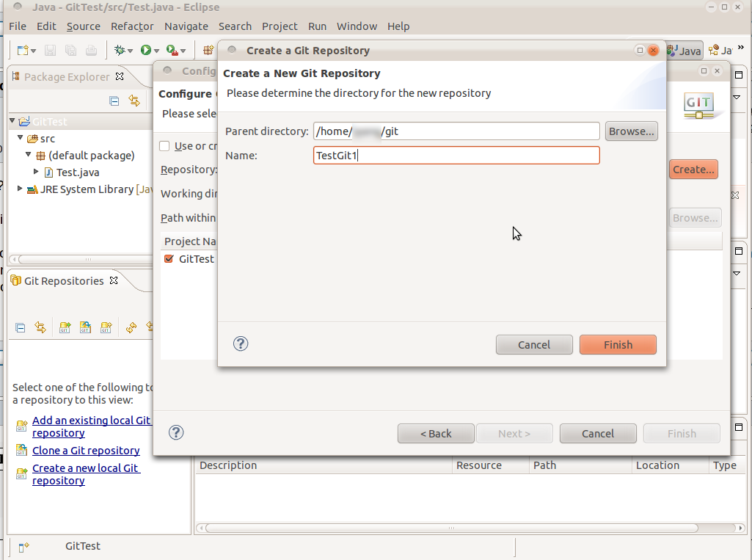752x560 pixels.
Task: Click Create new Git repository toolbar icon
Action: pyautogui.click(x=106, y=328)
